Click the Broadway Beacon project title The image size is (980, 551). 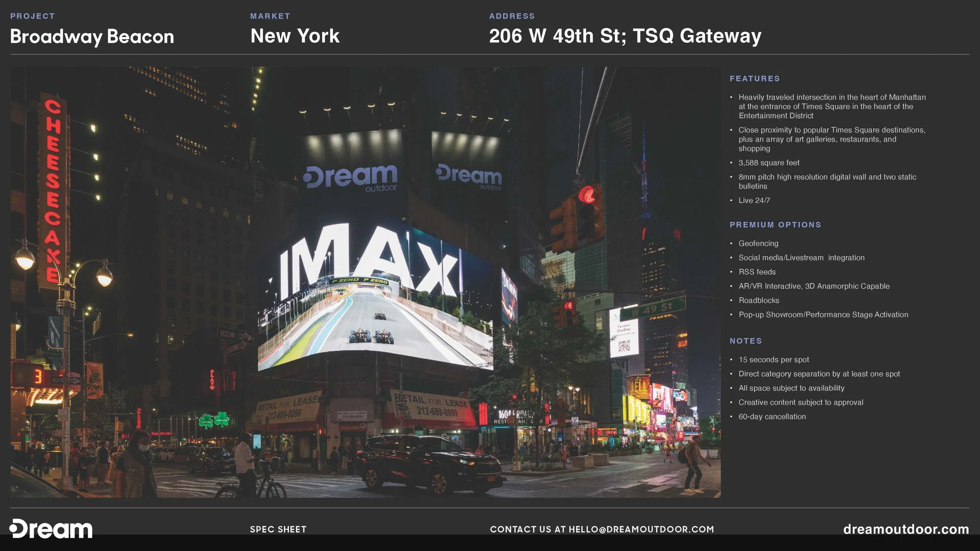92,36
